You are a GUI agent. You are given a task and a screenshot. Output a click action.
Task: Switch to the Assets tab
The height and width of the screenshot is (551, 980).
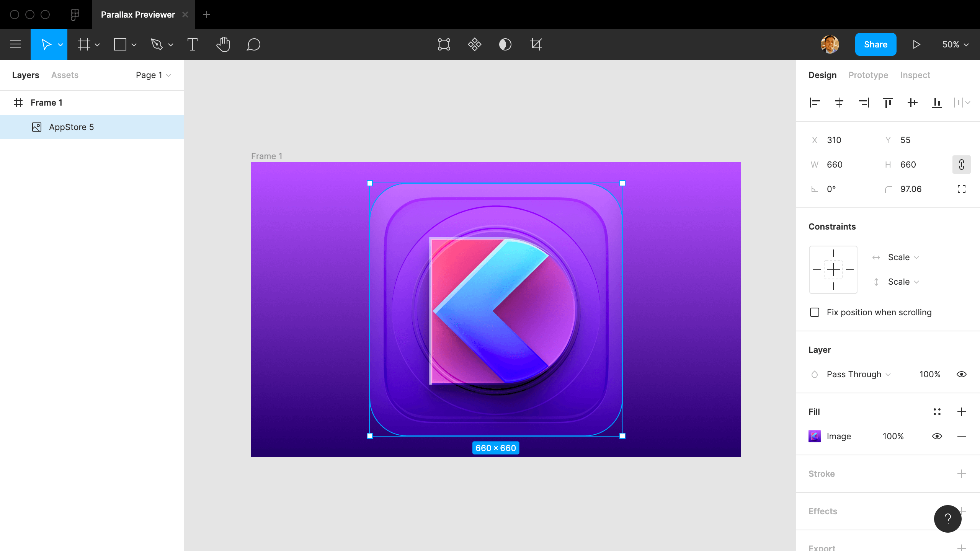(x=65, y=75)
